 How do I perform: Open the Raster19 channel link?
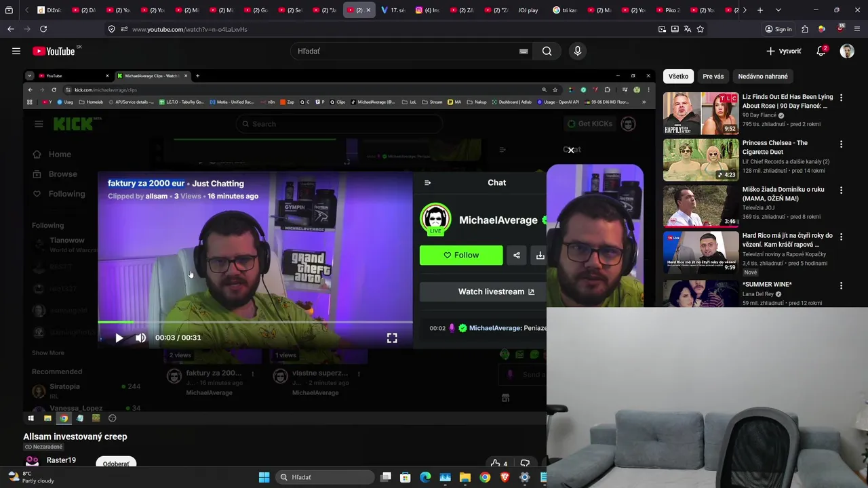(x=61, y=460)
